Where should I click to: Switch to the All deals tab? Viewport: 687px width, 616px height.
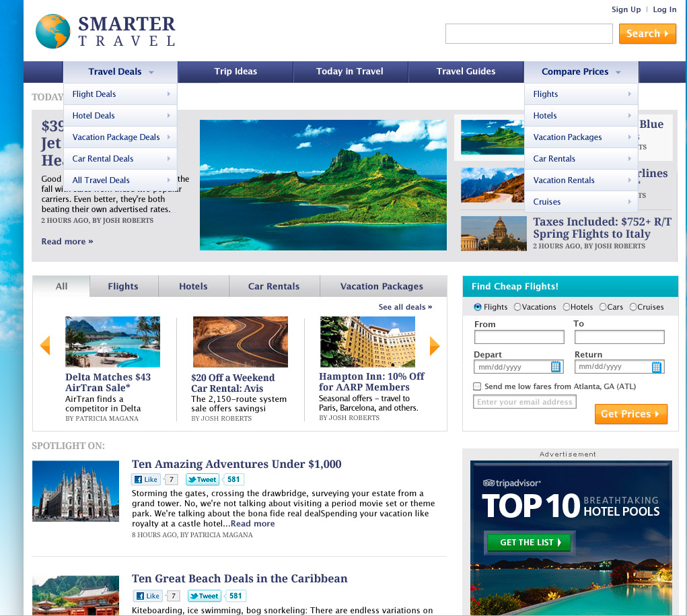coord(61,286)
